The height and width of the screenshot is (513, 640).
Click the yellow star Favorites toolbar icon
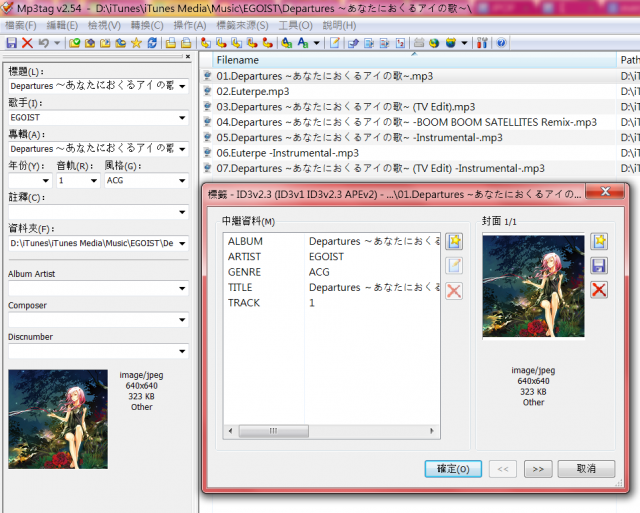pyautogui.click(x=136, y=42)
